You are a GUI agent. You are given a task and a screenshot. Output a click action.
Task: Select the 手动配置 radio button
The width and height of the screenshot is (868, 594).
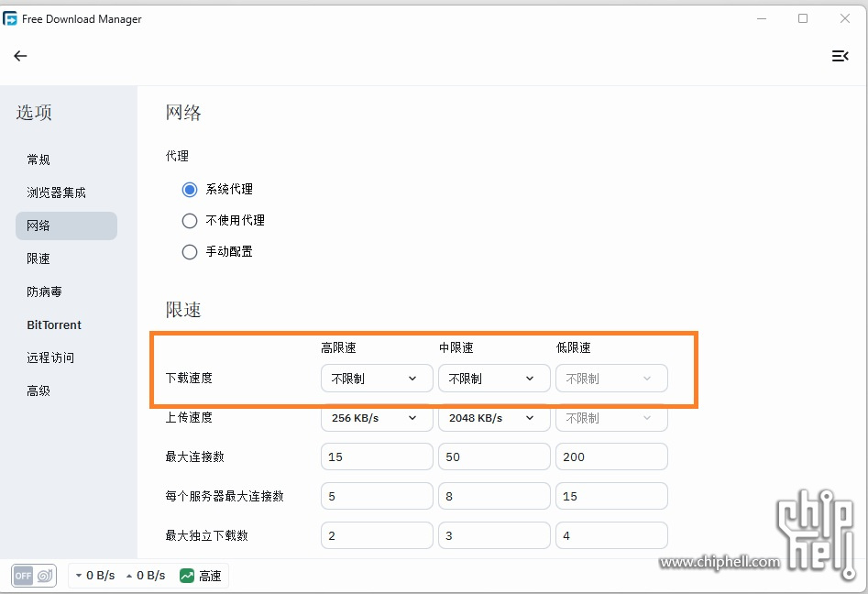[x=190, y=252]
